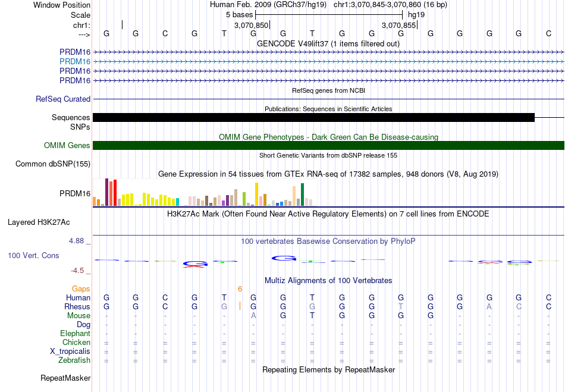The image size is (565, 392).
Task: Click the -4.5 PhyloP lower limit value
Action: pos(77,271)
